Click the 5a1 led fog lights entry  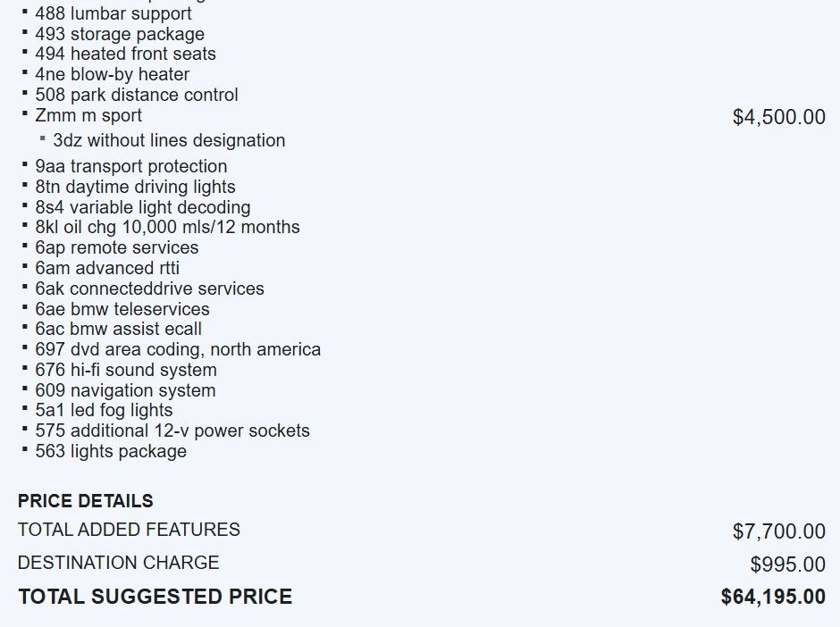104,410
